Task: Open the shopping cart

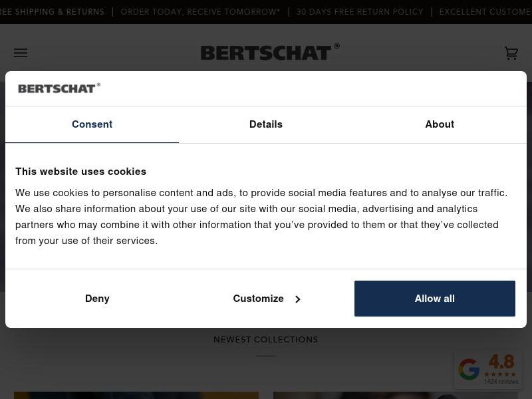Action: tap(511, 53)
